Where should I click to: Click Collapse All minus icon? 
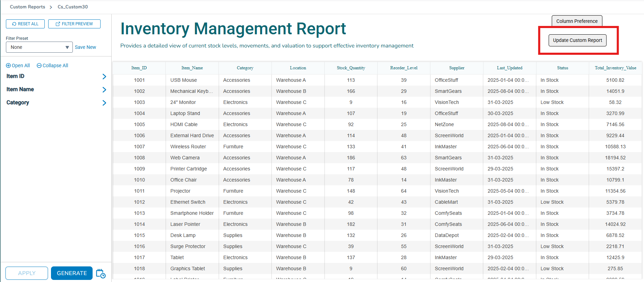point(39,66)
